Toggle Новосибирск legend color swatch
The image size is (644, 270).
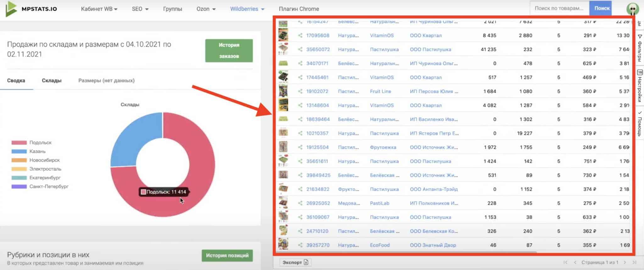(19, 160)
